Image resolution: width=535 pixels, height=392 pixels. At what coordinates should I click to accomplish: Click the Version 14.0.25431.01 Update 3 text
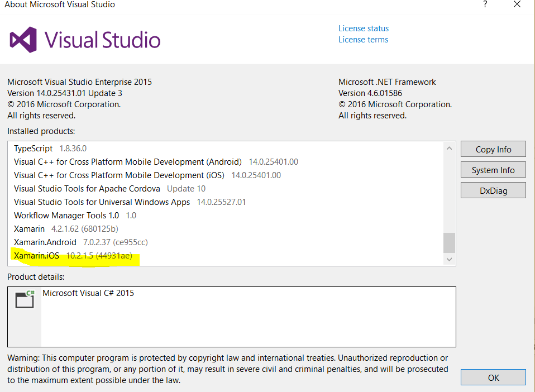click(x=65, y=93)
